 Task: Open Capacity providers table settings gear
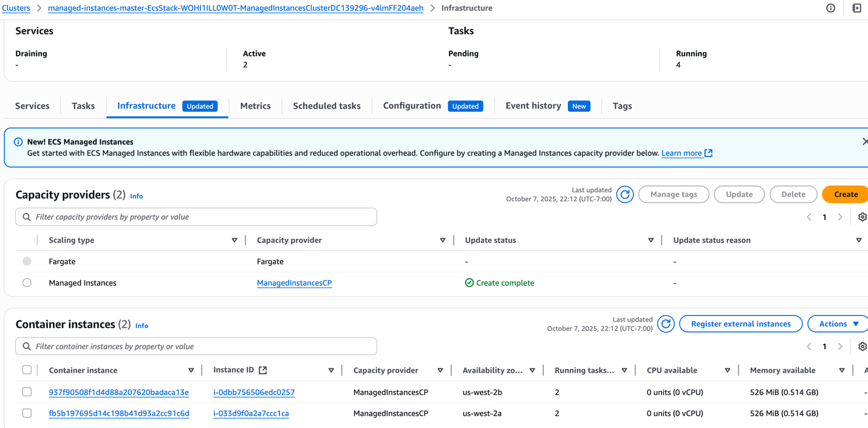click(862, 217)
